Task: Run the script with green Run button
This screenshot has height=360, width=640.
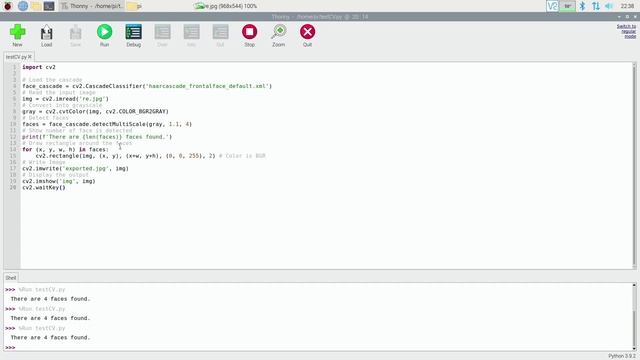Action: 104,36
